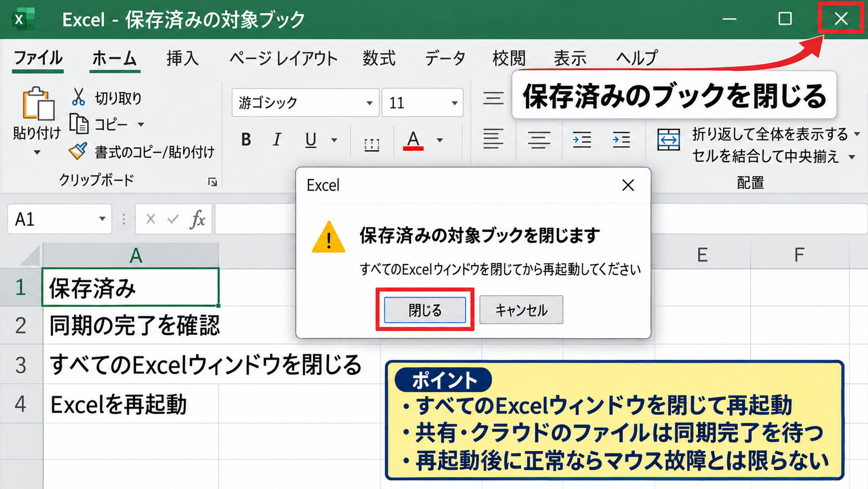Switch to the 数式 tab
This screenshot has height=489, width=868.
[x=379, y=58]
